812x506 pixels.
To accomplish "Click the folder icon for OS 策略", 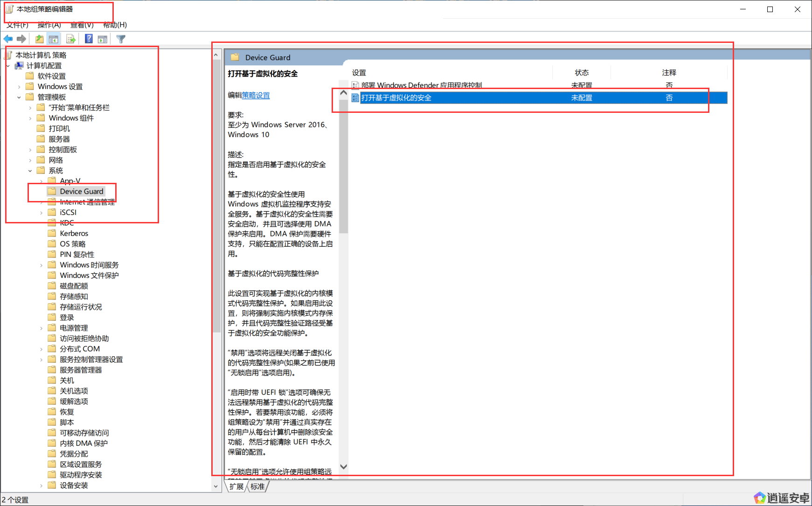I will click(52, 244).
